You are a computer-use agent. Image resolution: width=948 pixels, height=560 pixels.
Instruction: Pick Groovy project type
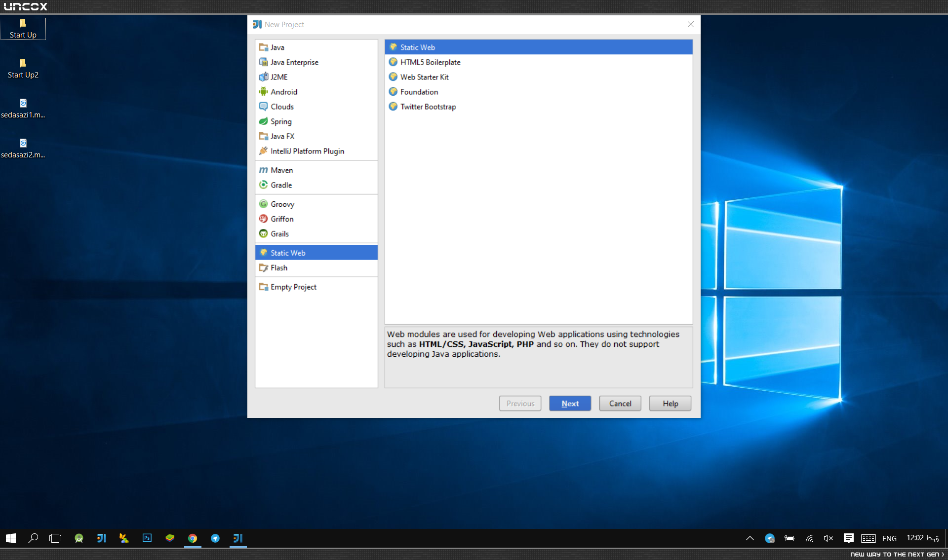(316, 204)
